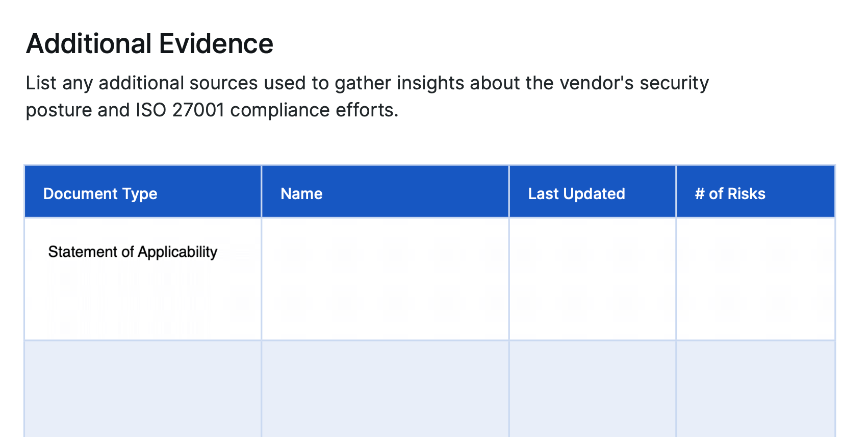Click the empty Name cell in first row
Viewport: 868px width, 437px height.
pyautogui.click(x=385, y=279)
